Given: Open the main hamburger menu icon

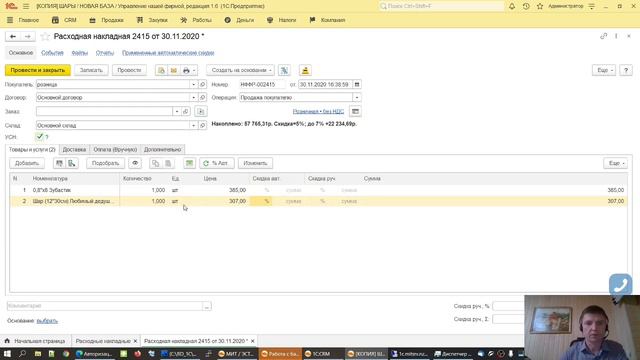Looking at the screenshot, I should click(26, 6).
